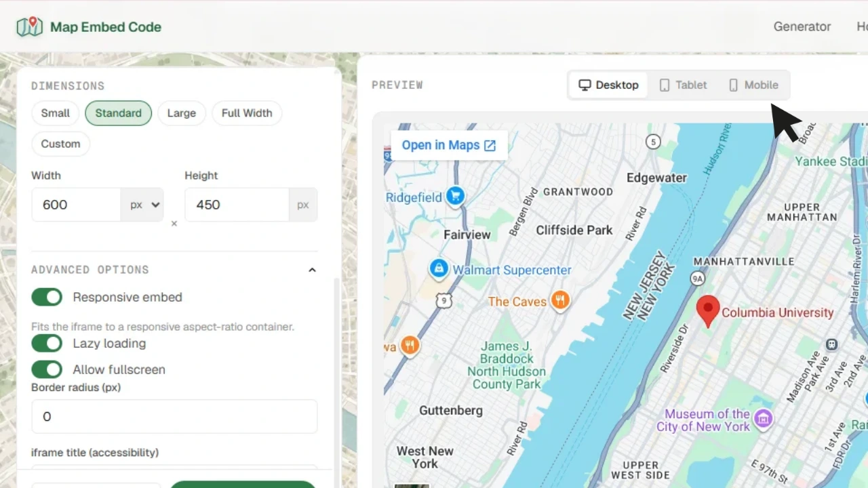Click the Walmart Supercenter marker icon
Screen dimensions: 868x488
(439, 269)
